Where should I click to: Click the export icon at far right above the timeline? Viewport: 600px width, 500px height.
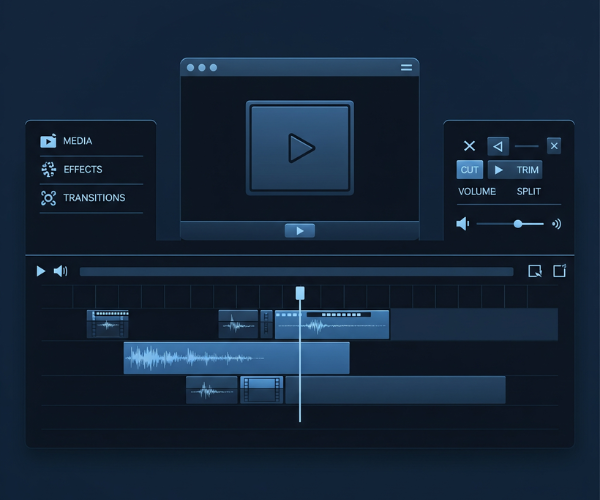coord(559,271)
